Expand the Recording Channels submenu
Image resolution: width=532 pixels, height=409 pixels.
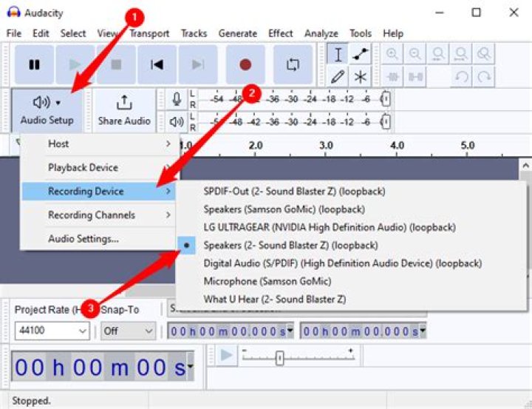click(99, 215)
